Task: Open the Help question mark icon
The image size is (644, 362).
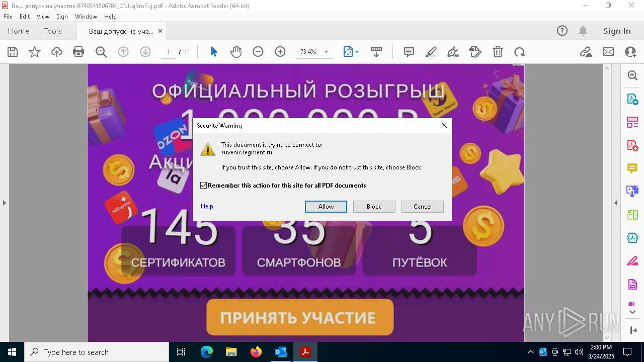Action: click(x=562, y=31)
